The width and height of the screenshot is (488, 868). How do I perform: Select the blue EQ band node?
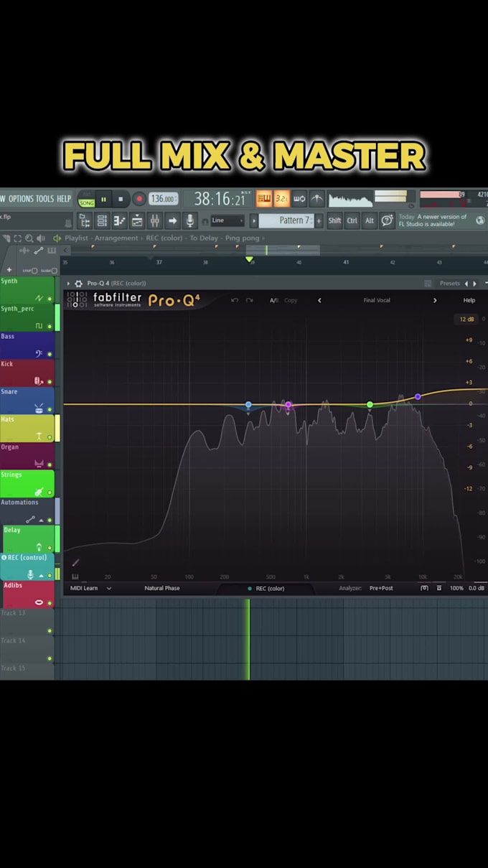click(x=248, y=405)
